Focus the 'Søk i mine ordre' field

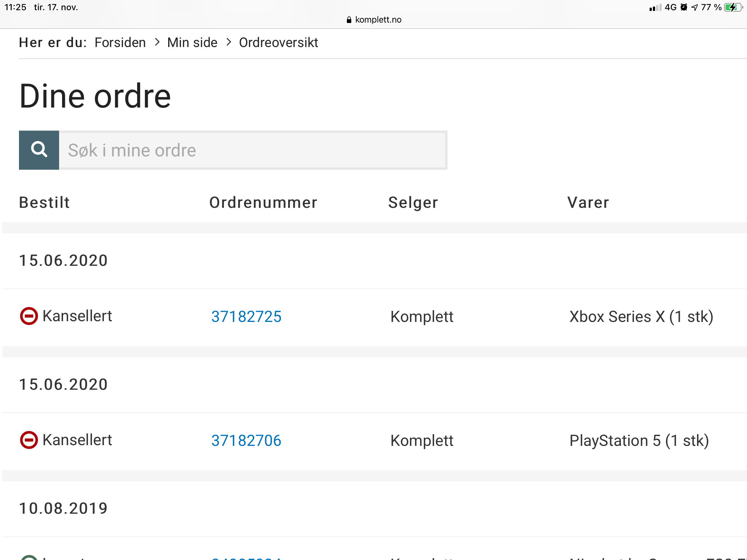tap(253, 150)
